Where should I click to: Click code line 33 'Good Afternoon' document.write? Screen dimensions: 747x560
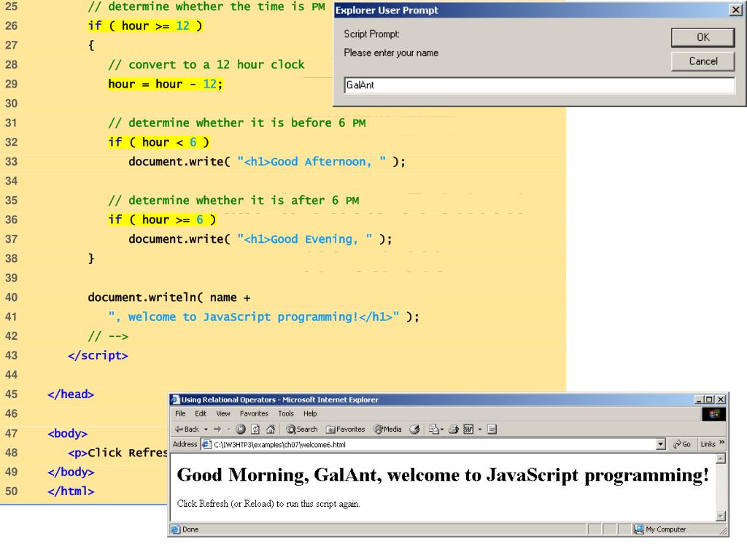click(267, 161)
